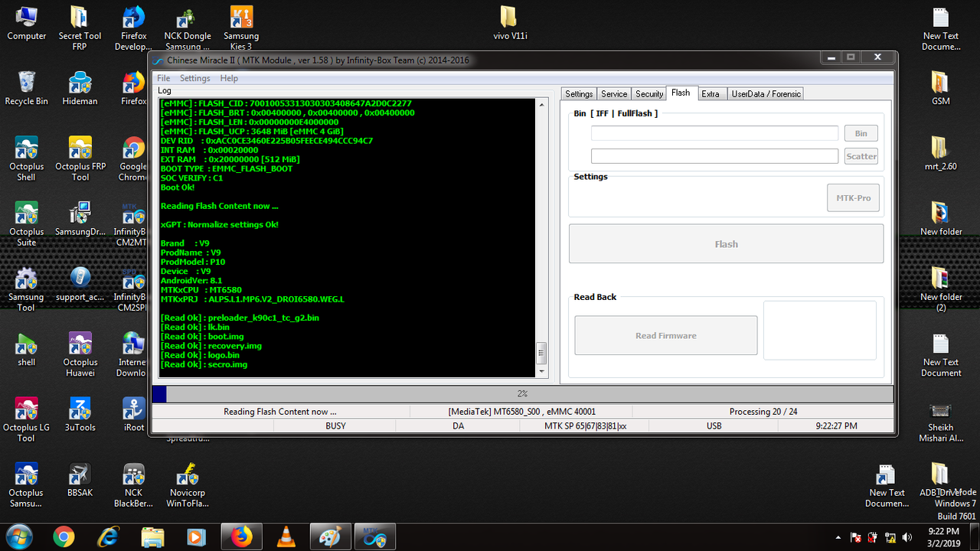Open the mrt_2.60 folder
This screenshot has height=551, width=980.
point(941,153)
